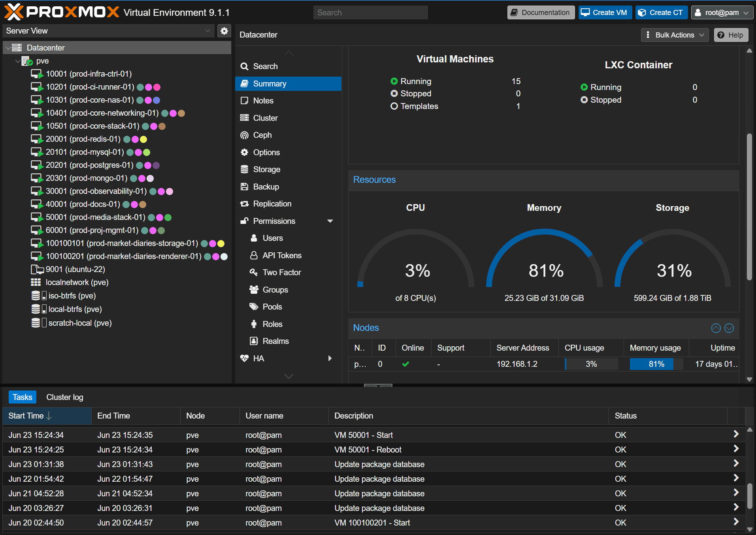Switch to the Tasks tab
This screenshot has height=535, width=756.
click(x=22, y=397)
